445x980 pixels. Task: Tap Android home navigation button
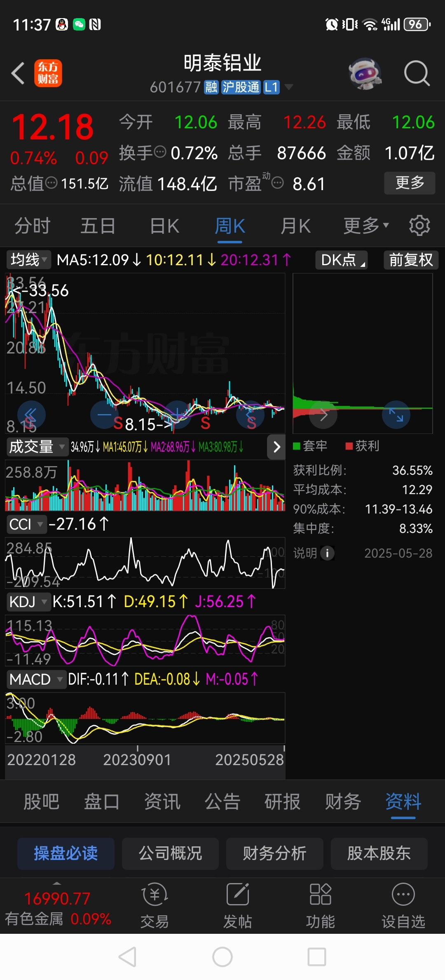[x=222, y=957]
